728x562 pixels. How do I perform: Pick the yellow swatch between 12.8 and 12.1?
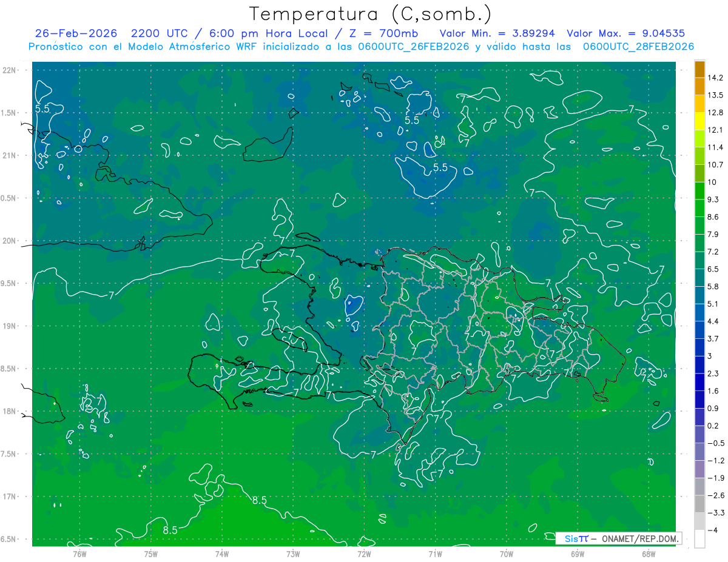click(699, 121)
